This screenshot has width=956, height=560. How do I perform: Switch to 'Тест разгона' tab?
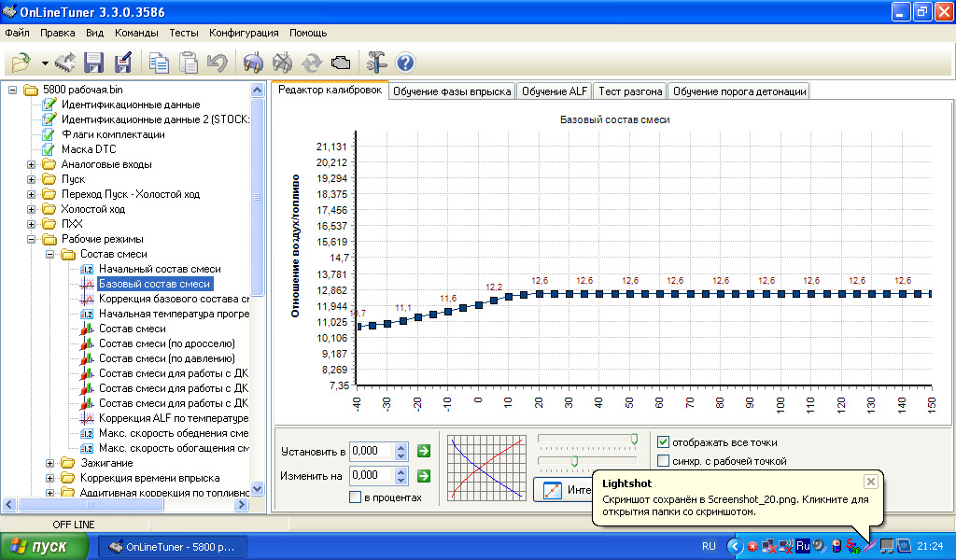(x=630, y=91)
